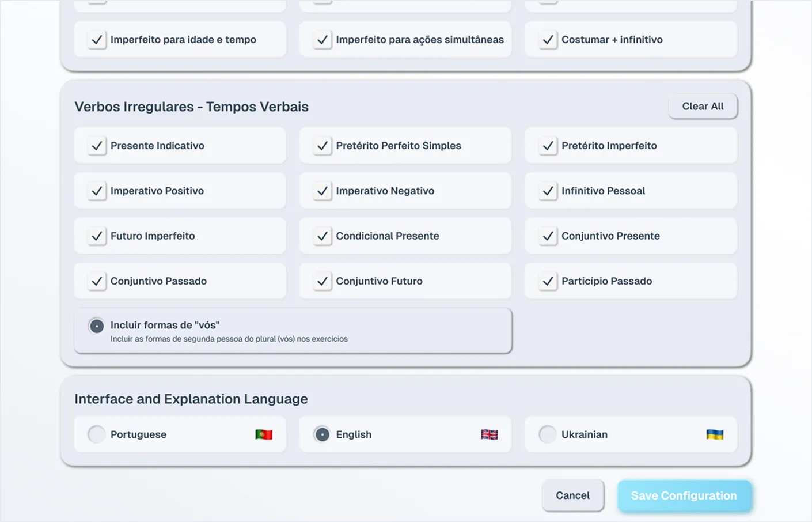Image resolution: width=812 pixels, height=522 pixels.
Task: Uncheck Infinitivo Pessoal checkbox
Action: pos(548,191)
